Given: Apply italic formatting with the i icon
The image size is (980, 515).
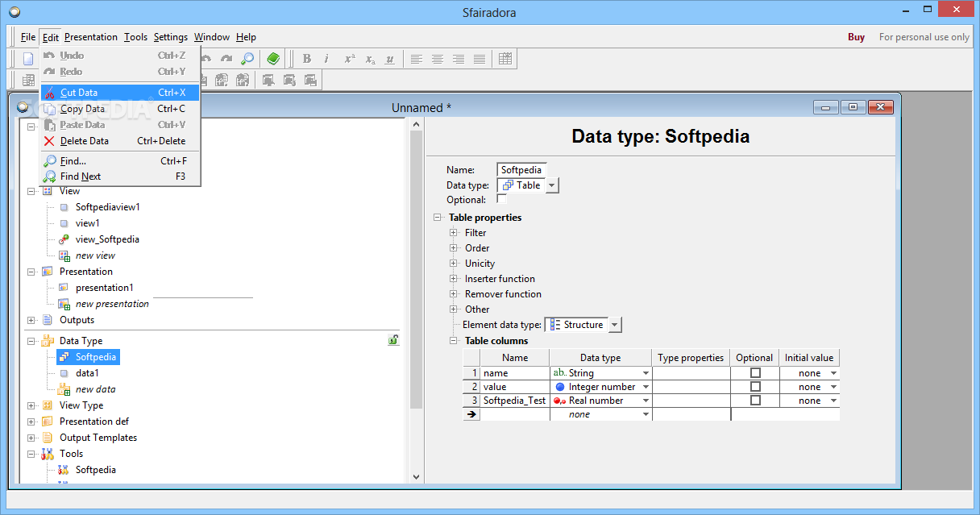Looking at the screenshot, I should [x=326, y=59].
